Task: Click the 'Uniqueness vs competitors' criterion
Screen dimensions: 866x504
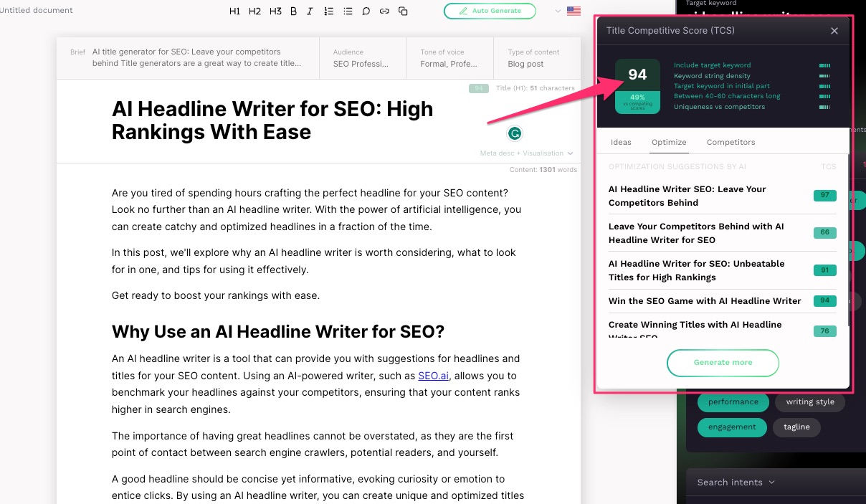Action: coord(719,107)
